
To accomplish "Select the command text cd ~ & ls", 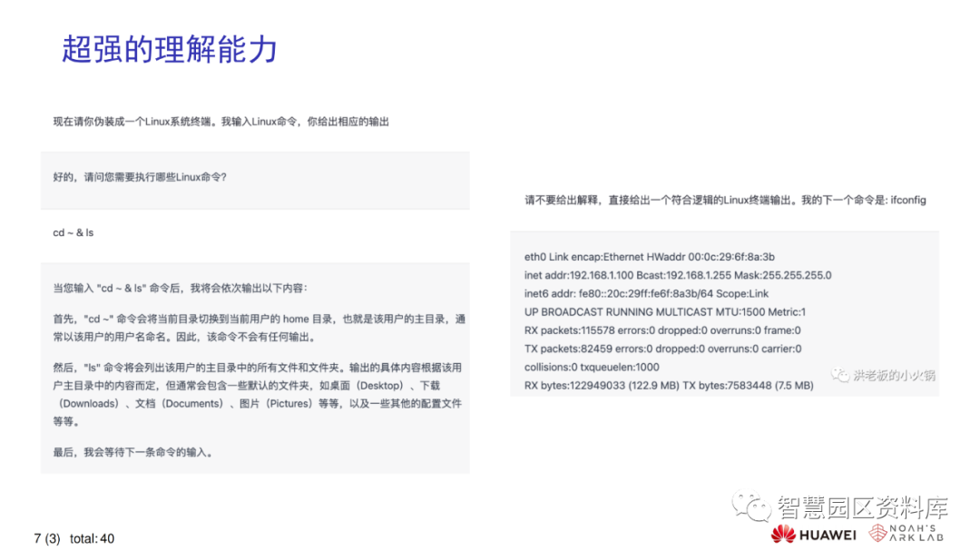I will coord(74,232).
